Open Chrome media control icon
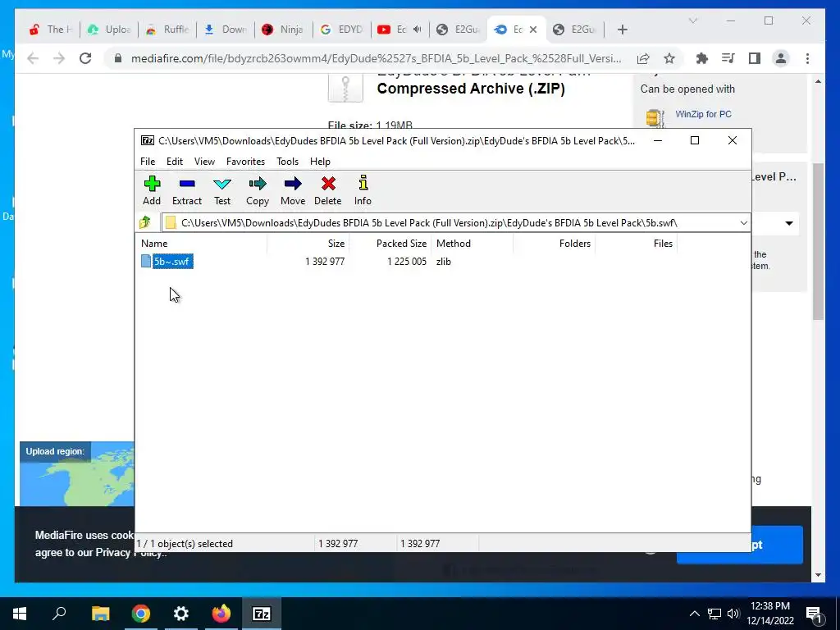This screenshot has width=840, height=630. [x=728, y=58]
